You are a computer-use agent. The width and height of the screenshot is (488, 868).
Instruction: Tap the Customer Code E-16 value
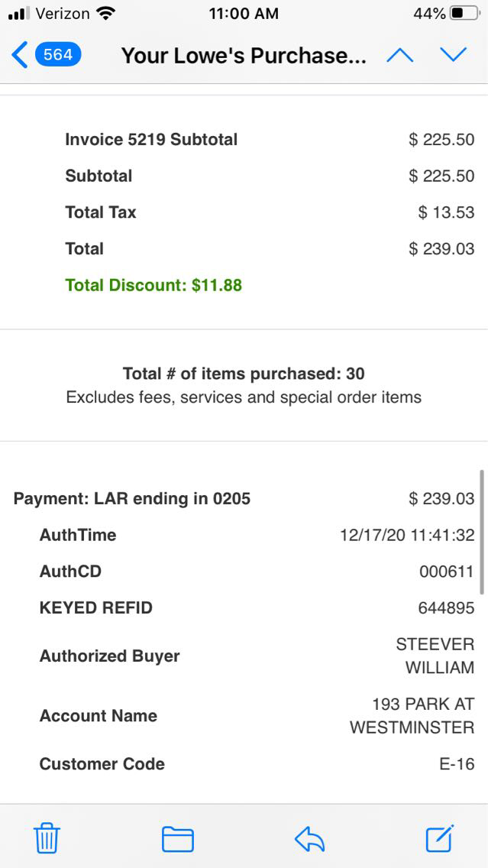pyautogui.click(x=457, y=764)
